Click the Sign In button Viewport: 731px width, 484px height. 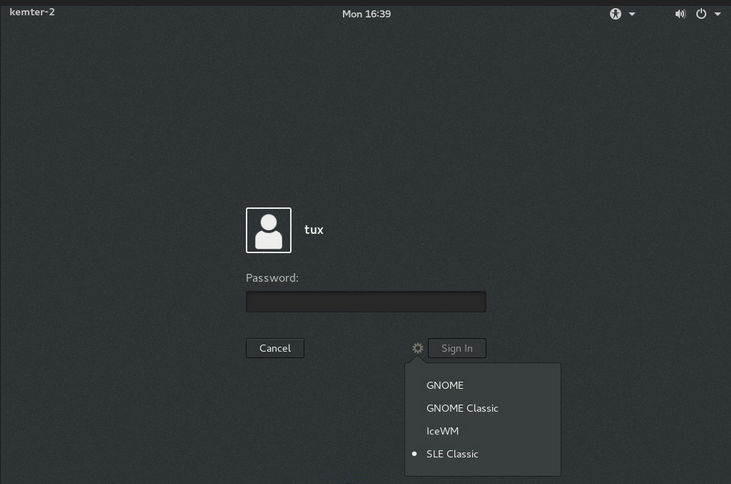click(x=457, y=348)
